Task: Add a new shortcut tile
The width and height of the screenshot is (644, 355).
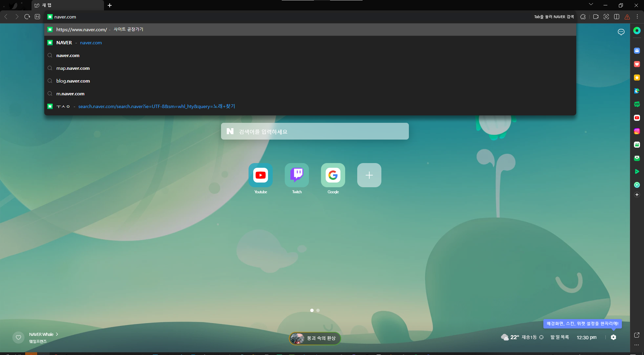Action: point(369,175)
